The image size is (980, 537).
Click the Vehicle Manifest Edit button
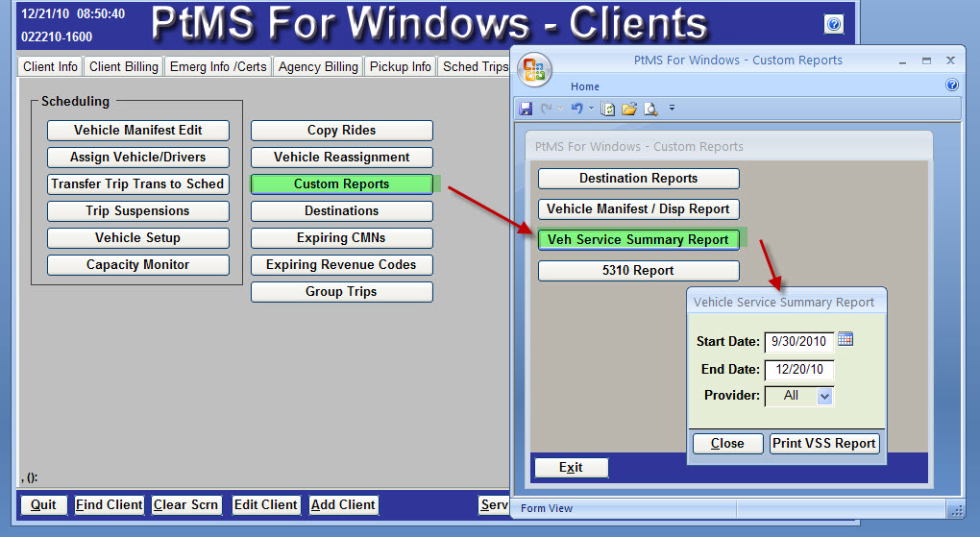tap(138, 130)
